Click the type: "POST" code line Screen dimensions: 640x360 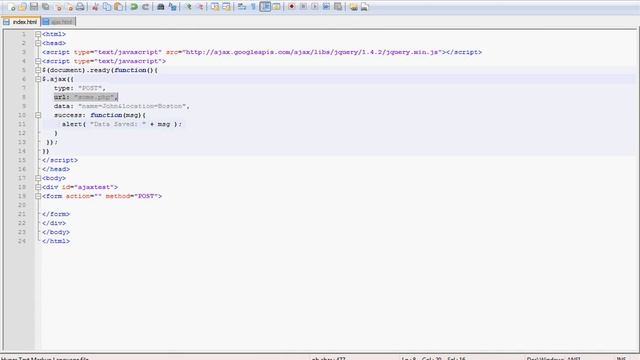[x=80, y=88]
